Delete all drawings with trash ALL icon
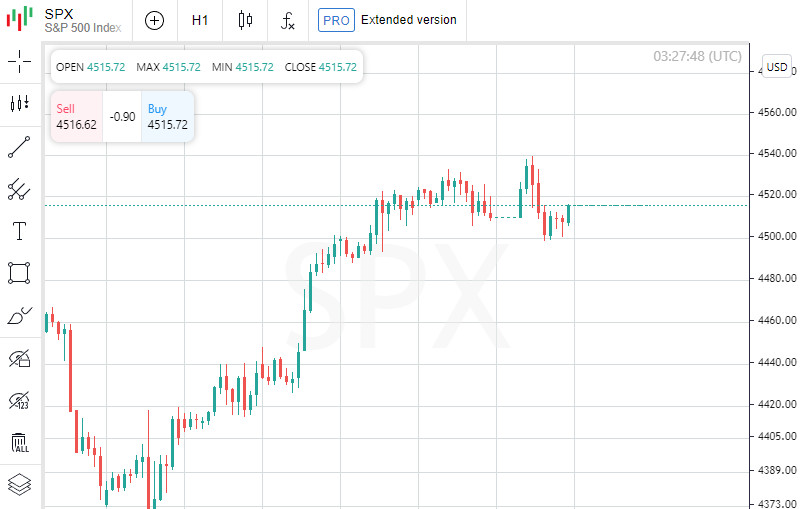 coord(19,443)
